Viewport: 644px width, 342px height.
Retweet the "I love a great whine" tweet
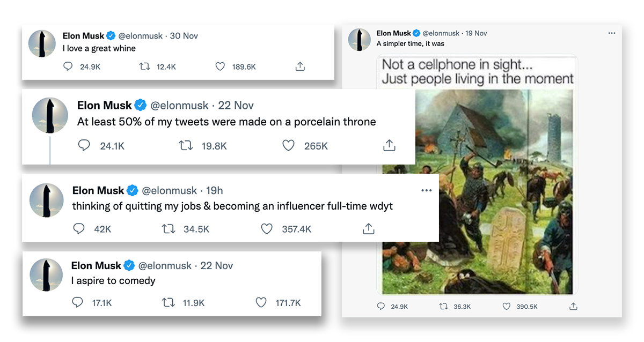click(x=145, y=66)
